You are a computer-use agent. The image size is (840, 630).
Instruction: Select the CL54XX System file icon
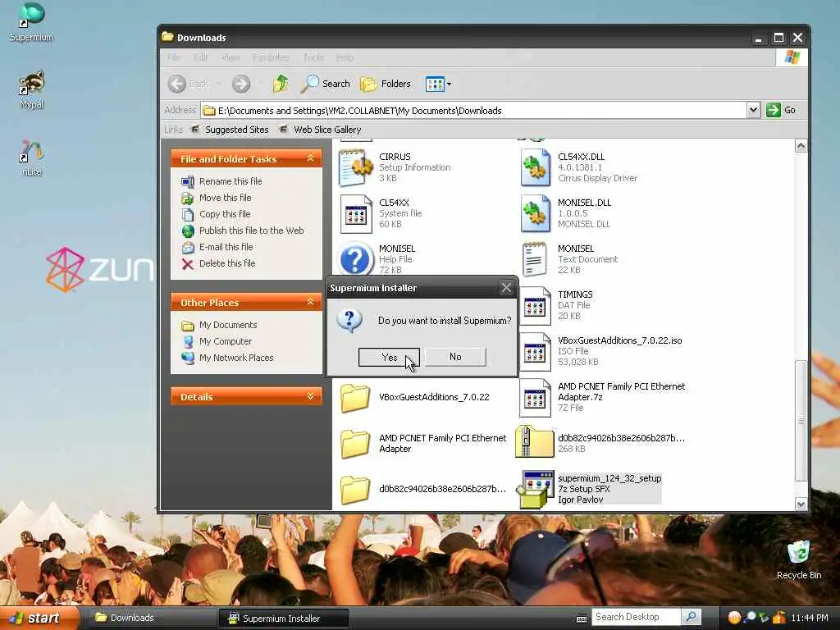(356, 214)
